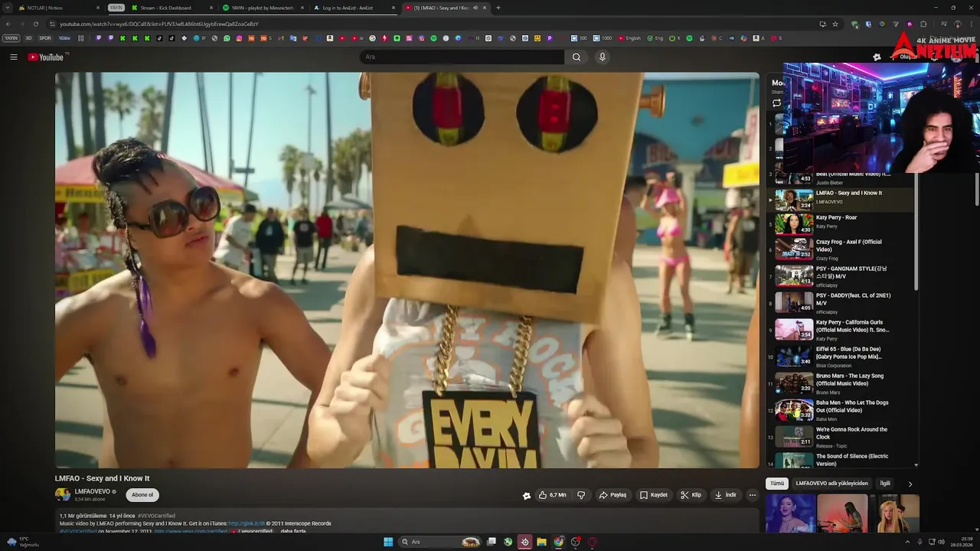Open File Explorer from the taskbar
The image size is (980, 551).
[541, 542]
